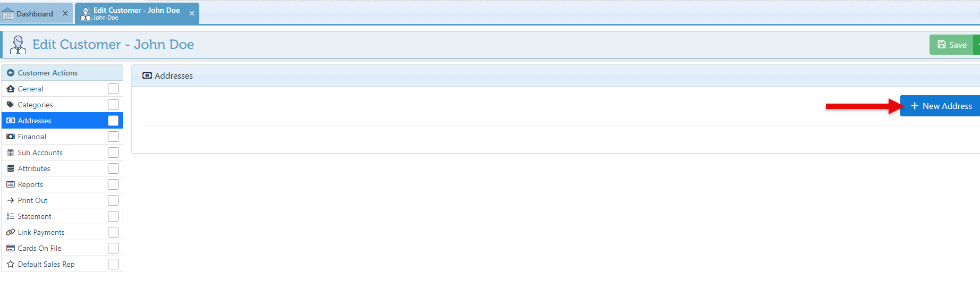980x288 pixels.
Task: Click the Categories tag icon
Action: (11, 105)
